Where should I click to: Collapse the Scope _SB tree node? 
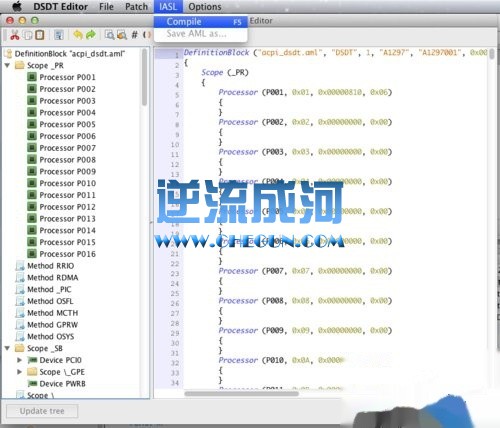click(x=7, y=348)
